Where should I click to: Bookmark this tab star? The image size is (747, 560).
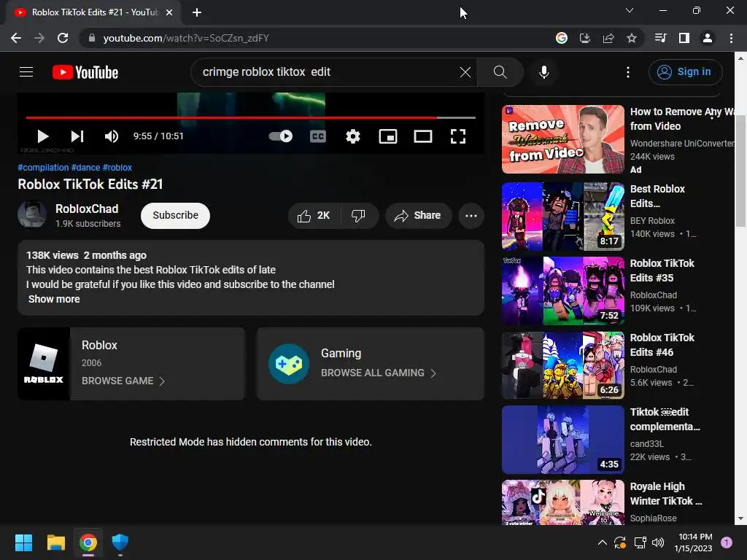pos(632,38)
